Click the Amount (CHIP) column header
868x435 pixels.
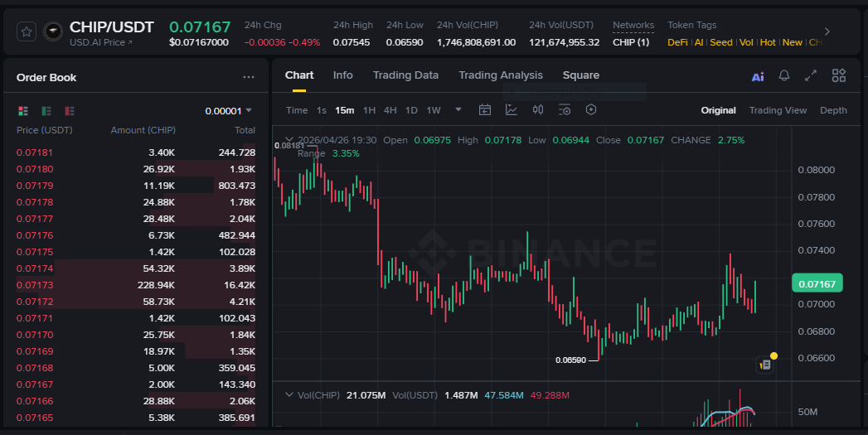(x=143, y=130)
